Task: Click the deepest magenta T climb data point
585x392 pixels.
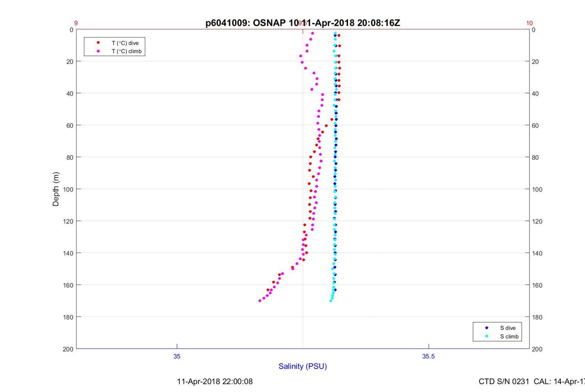Action: point(260,300)
